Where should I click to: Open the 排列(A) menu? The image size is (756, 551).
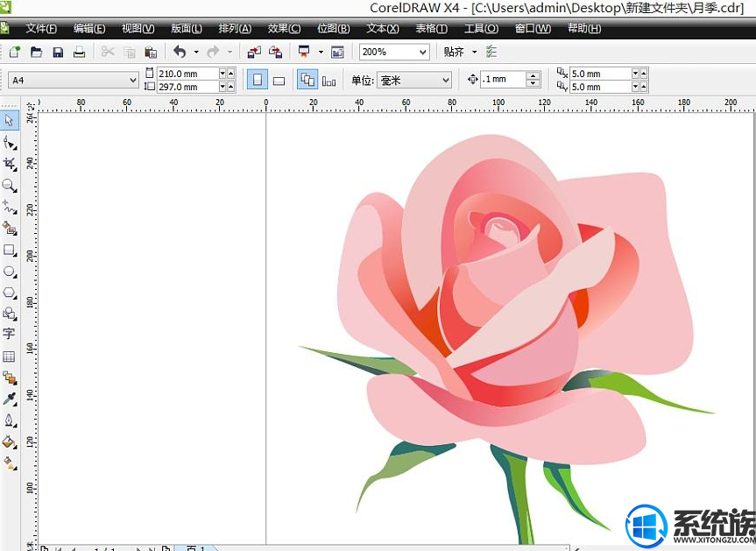pyautogui.click(x=235, y=28)
